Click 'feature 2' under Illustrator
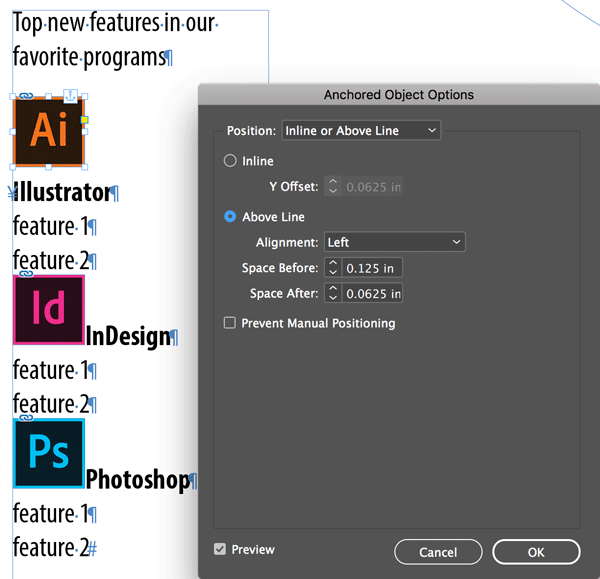 pyautogui.click(x=51, y=260)
